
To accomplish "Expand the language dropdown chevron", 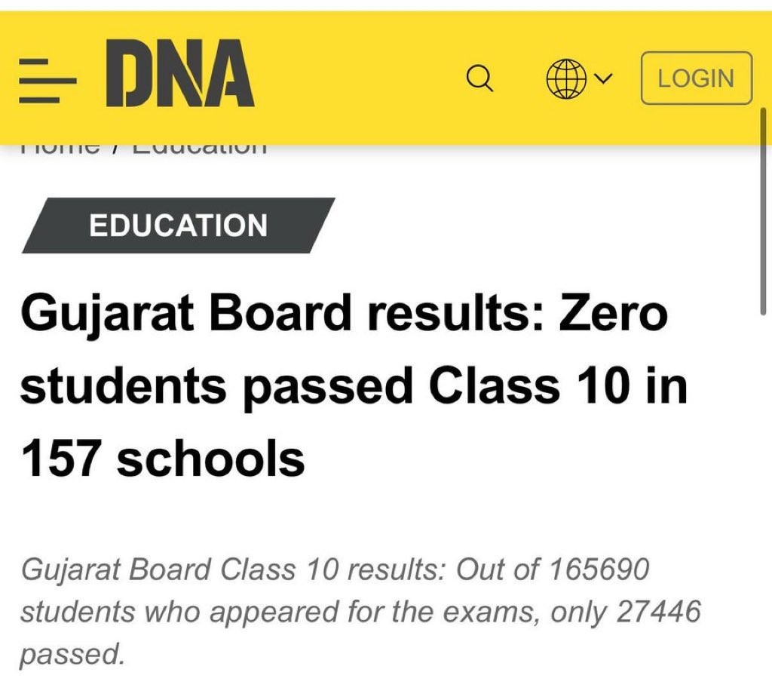I will point(602,78).
